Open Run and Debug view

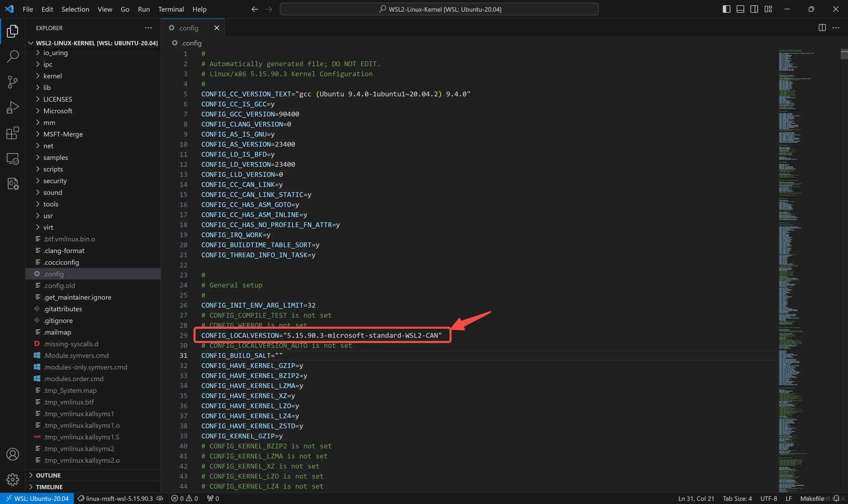[13, 108]
